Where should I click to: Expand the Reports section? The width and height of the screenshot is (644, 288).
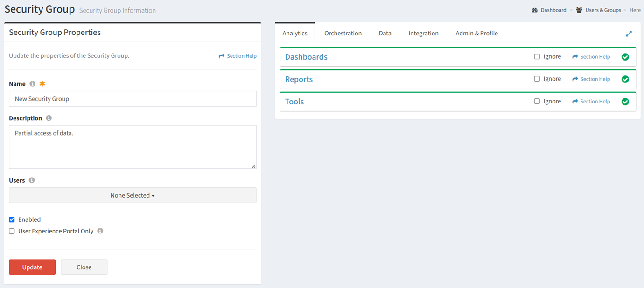299,79
